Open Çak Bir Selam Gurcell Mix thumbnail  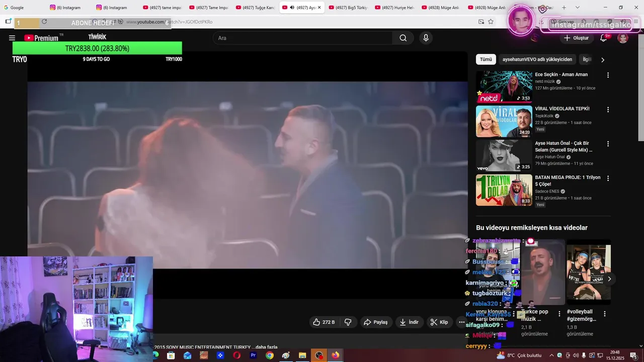(504, 156)
